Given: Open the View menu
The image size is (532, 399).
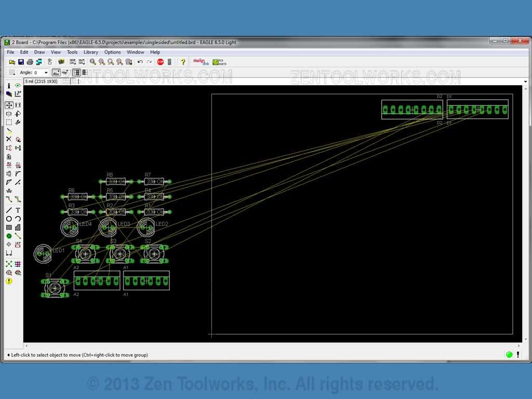Looking at the screenshot, I should [56, 52].
